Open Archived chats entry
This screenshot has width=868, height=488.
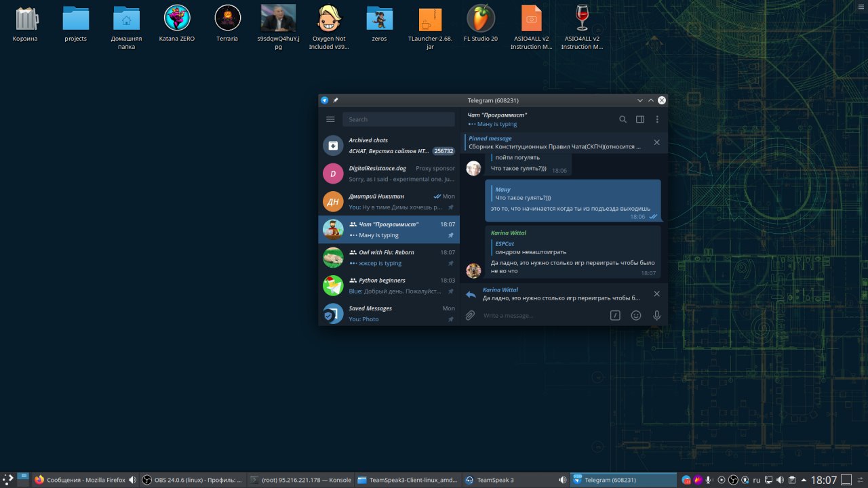[x=389, y=146]
